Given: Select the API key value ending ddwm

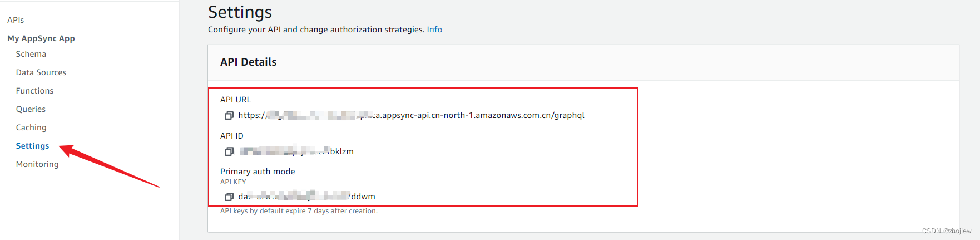Looking at the screenshot, I should click(307, 197).
